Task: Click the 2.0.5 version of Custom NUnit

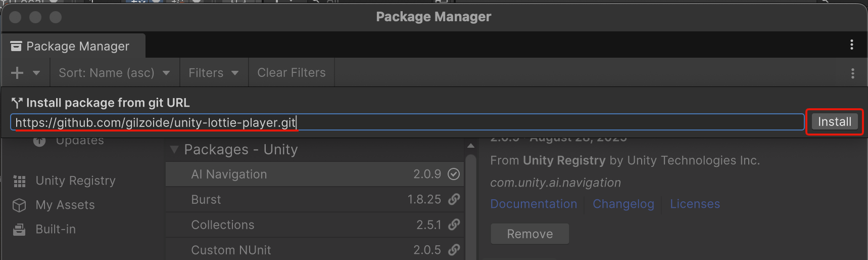Action: [x=427, y=250]
